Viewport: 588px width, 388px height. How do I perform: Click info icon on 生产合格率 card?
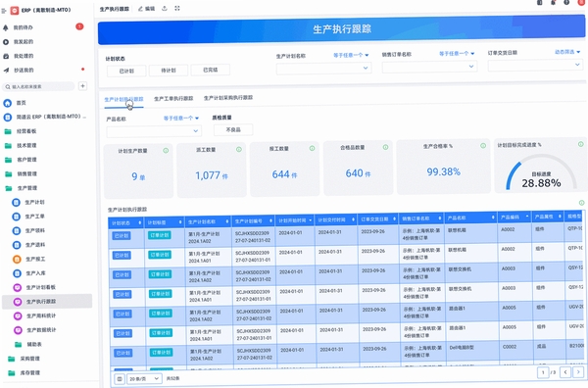pyautogui.click(x=483, y=145)
